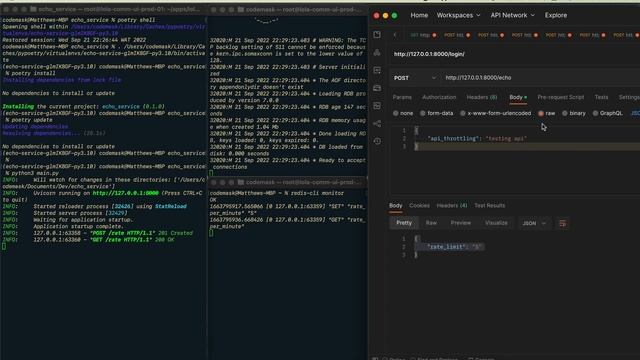Select the form-data body type
Image resolution: width=640 pixels, height=360 pixels.
[436, 113]
